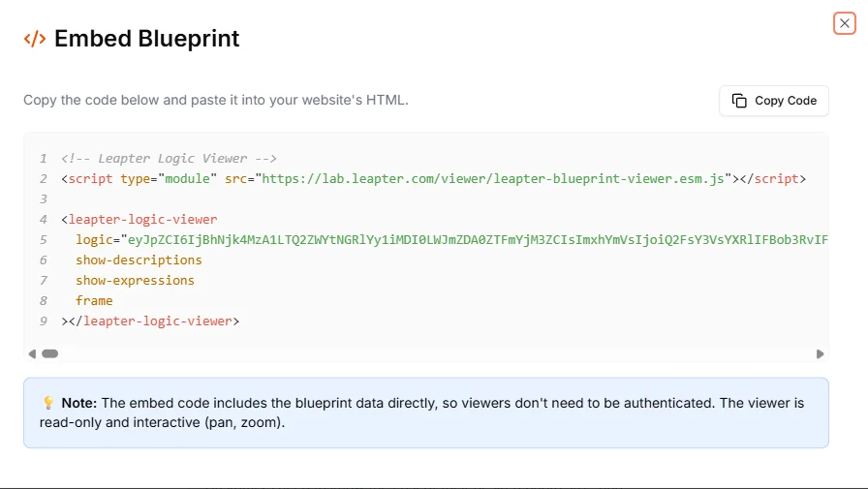
Task: Click the Note text about authentication
Action: click(421, 413)
